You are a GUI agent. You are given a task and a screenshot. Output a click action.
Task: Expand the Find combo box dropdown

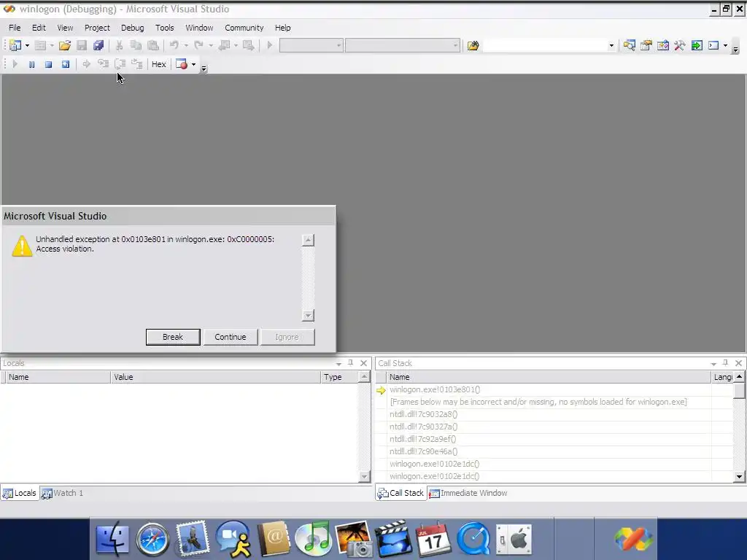611,46
